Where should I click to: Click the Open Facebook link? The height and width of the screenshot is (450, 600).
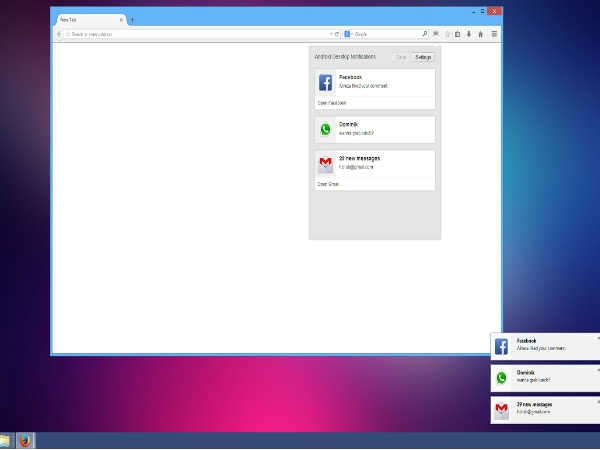332,103
